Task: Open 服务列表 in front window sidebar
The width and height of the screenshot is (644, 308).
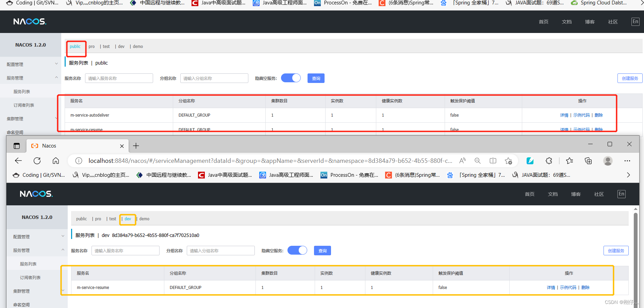Action: click(x=28, y=264)
